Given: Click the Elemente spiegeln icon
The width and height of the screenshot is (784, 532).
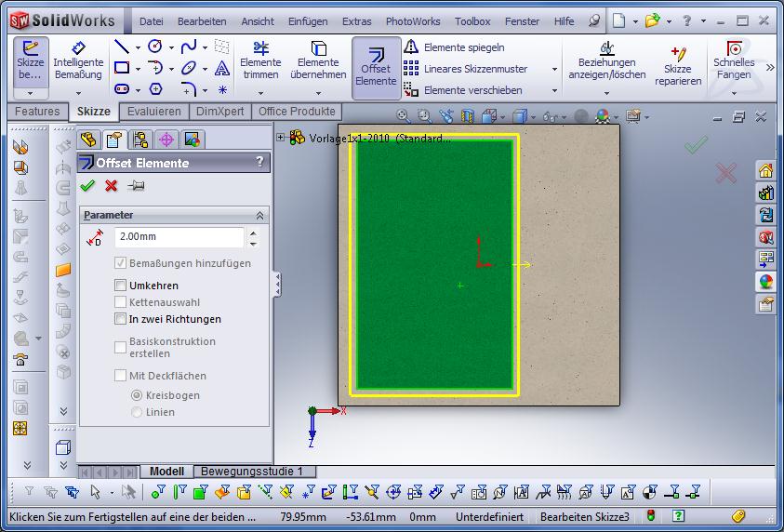Looking at the screenshot, I should 411,47.
